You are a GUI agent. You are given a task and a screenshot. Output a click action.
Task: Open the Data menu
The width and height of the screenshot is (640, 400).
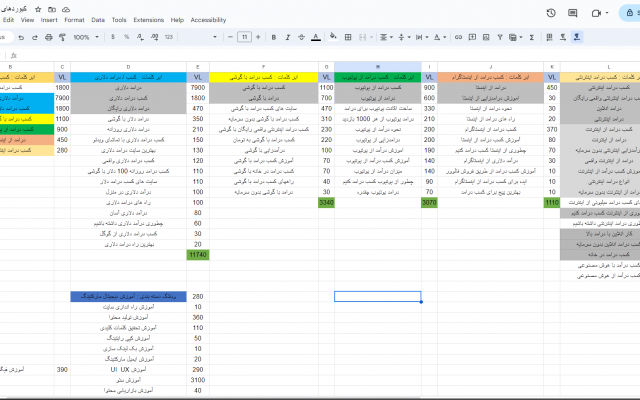[x=98, y=20]
